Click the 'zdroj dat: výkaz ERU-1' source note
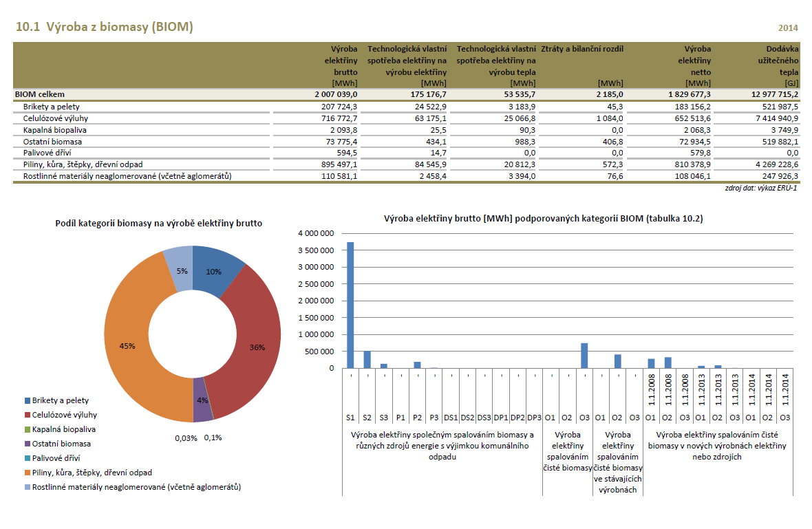Image resolution: width=812 pixels, height=529 pixels. tap(761, 188)
